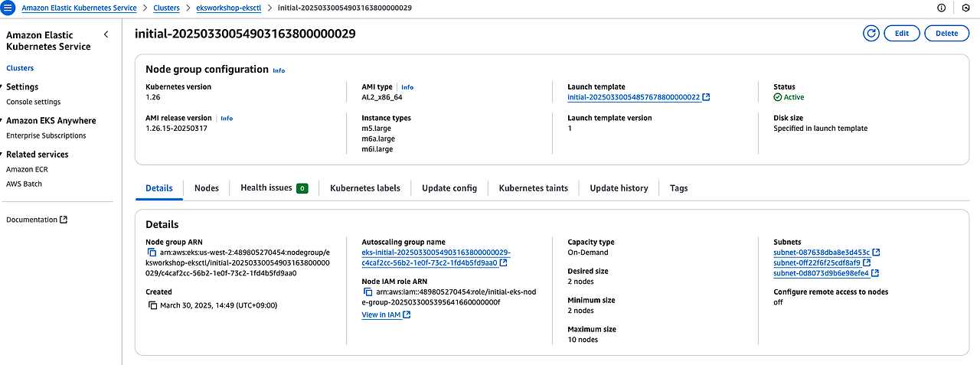
Task: Click the Delete button
Action: coord(947,33)
